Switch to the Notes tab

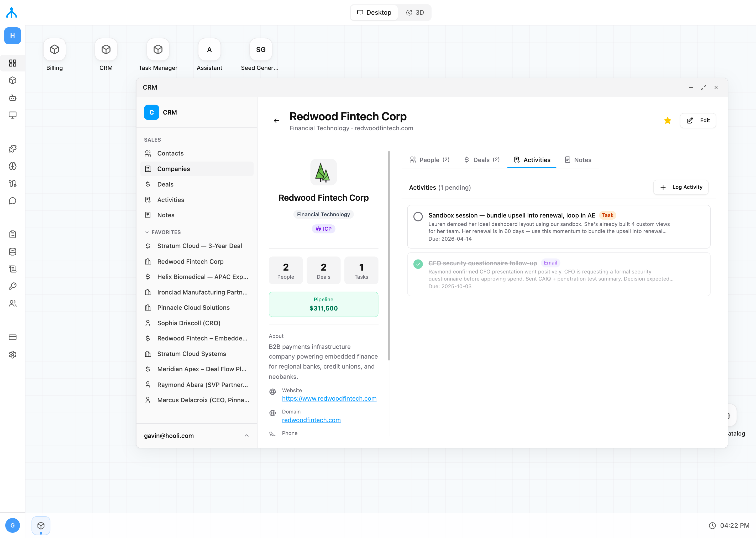pos(578,160)
